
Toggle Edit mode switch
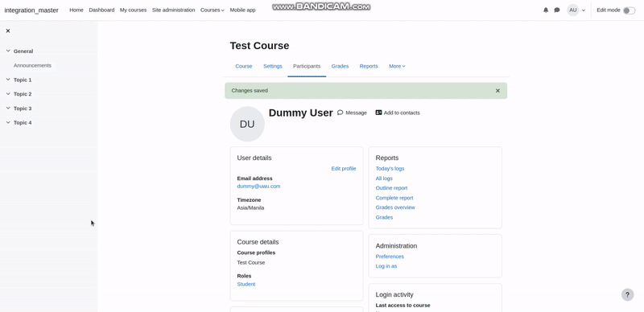click(629, 10)
